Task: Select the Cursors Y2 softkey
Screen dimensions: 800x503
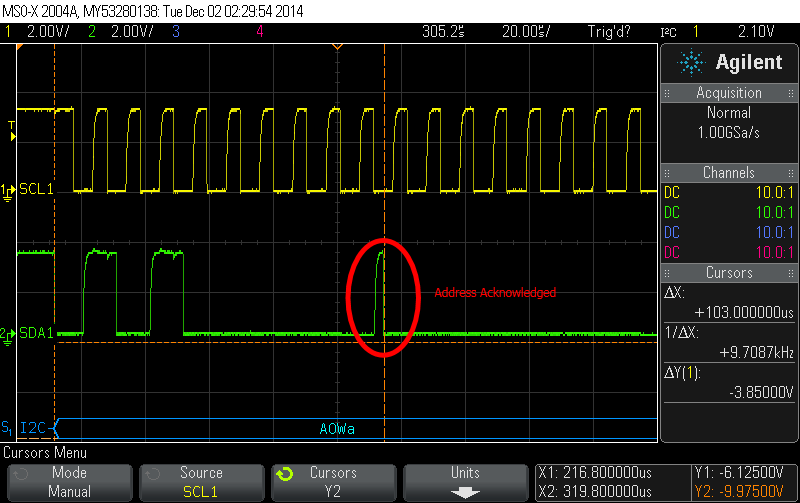Action: pos(334,482)
